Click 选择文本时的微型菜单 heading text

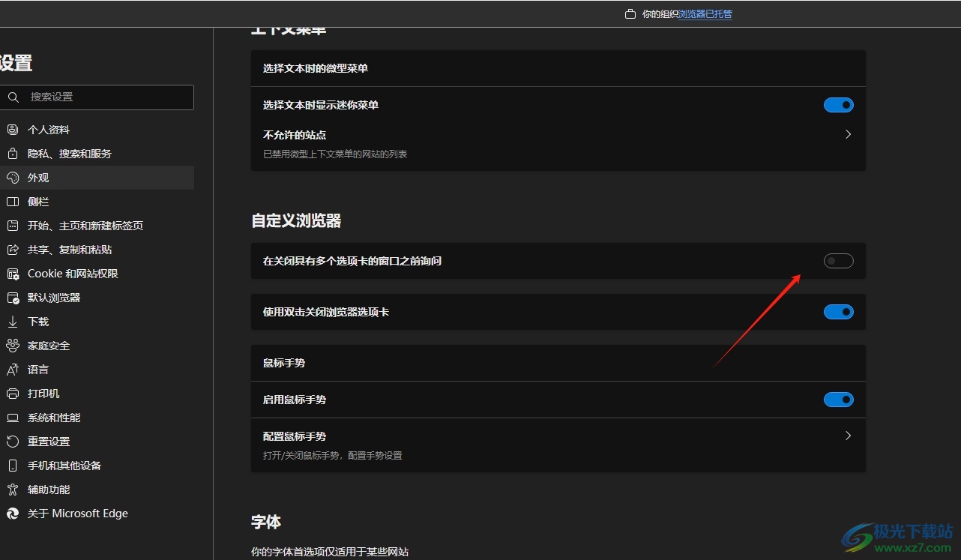tap(316, 68)
